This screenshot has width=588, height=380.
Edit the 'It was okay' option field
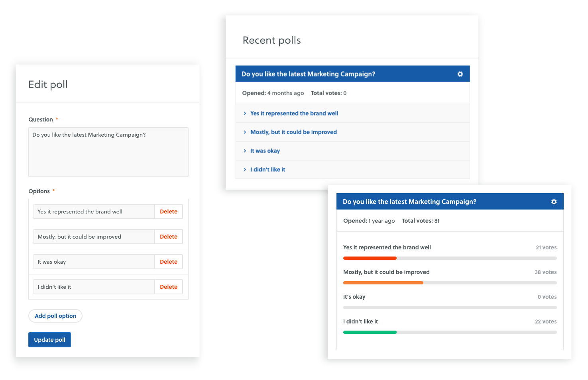(x=94, y=262)
